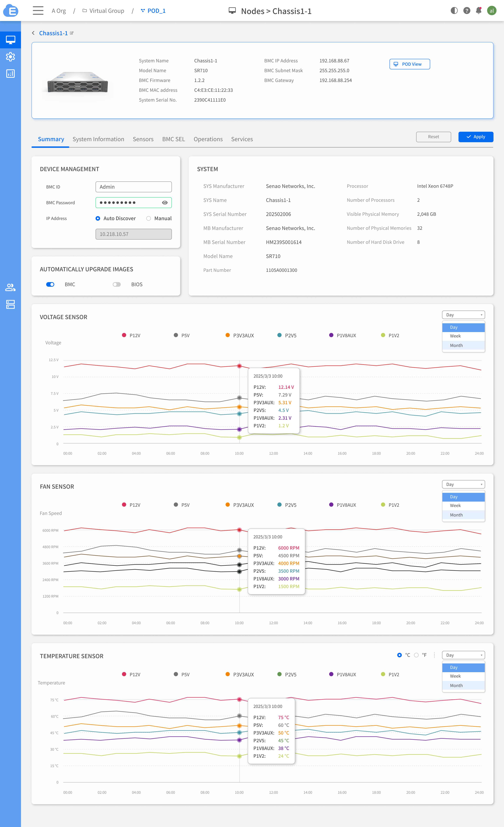Click edit pencil next to Chassis1-1

click(72, 33)
